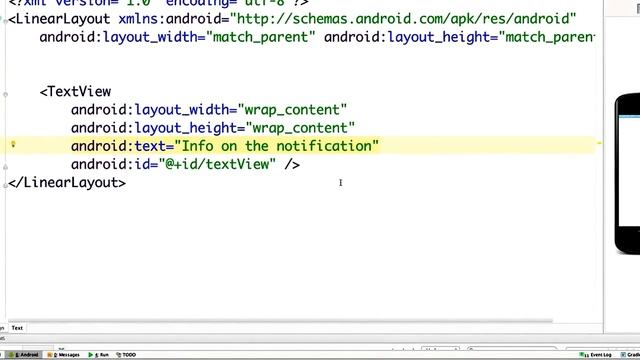Screen dimensions: 640x360
Task: Click the "match_parent" value of layout_width
Action: 261,37
